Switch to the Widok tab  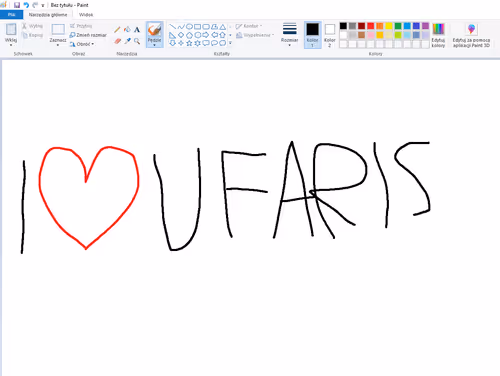86,15
